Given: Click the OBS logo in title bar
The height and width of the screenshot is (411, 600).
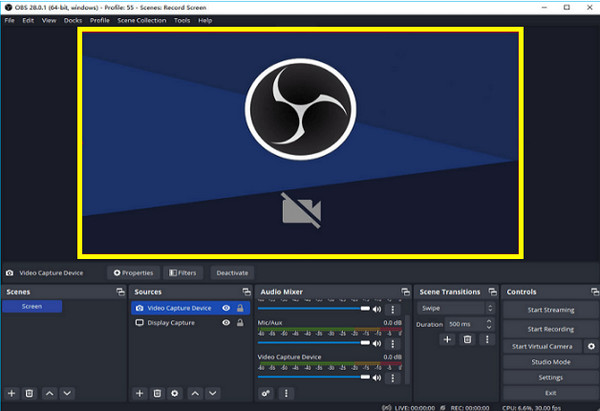Looking at the screenshot, I should (8, 7).
